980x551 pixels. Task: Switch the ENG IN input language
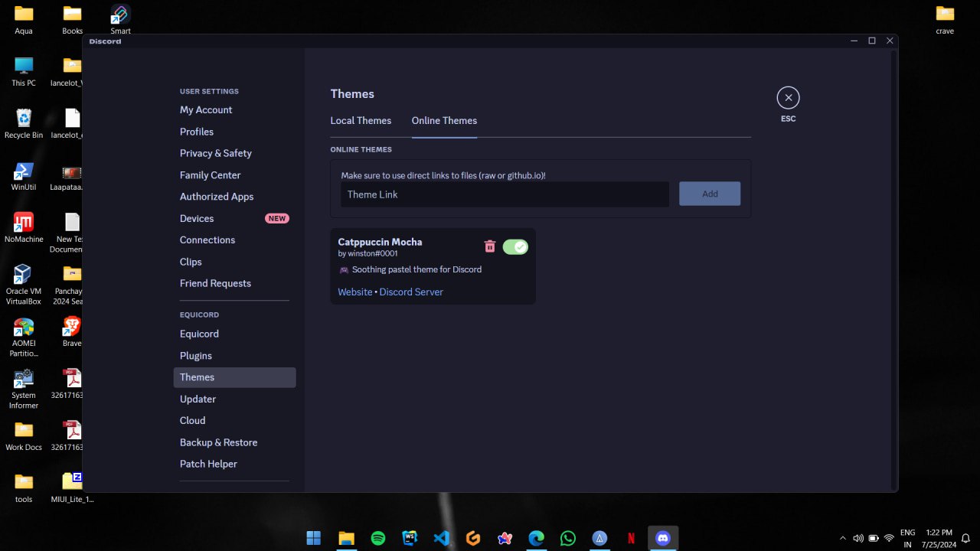(907, 538)
